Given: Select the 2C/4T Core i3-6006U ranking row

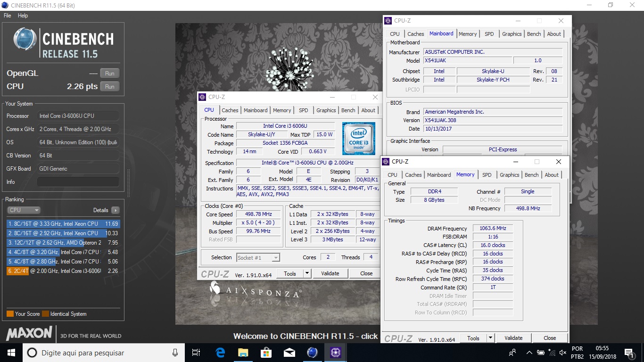Looking at the screenshot, I should (63, 271).
